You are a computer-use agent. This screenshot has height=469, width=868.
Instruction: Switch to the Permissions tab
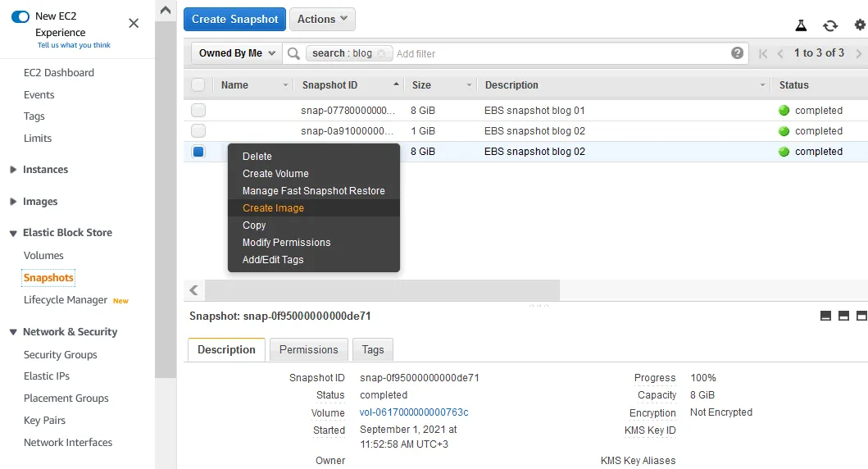click(308, 349)
